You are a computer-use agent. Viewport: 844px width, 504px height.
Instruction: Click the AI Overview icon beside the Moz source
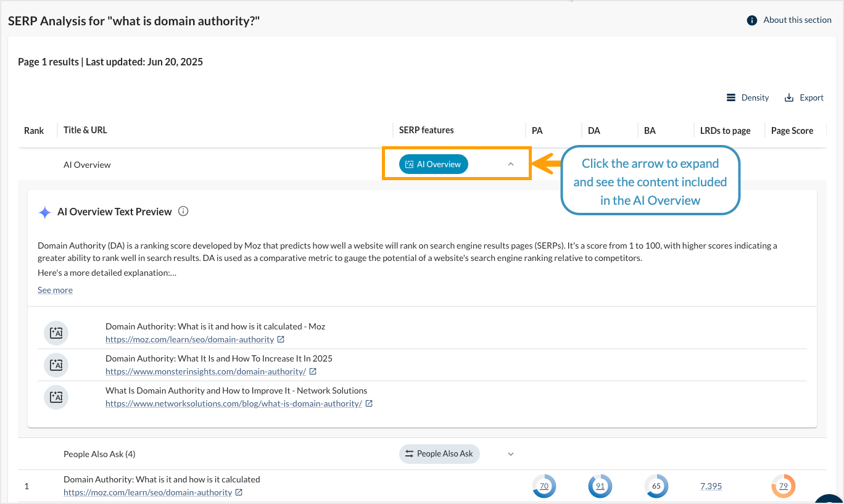coord(56,333)
